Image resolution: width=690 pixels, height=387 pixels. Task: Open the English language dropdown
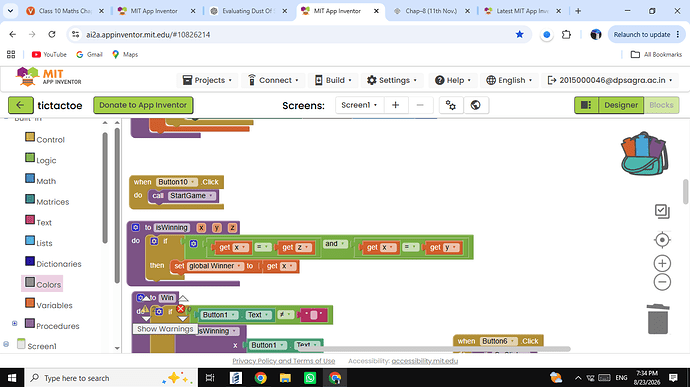pos(509,80)
